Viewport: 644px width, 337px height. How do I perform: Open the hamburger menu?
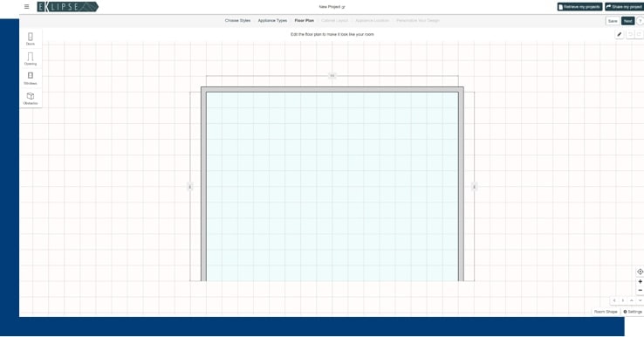click(27, 7)
